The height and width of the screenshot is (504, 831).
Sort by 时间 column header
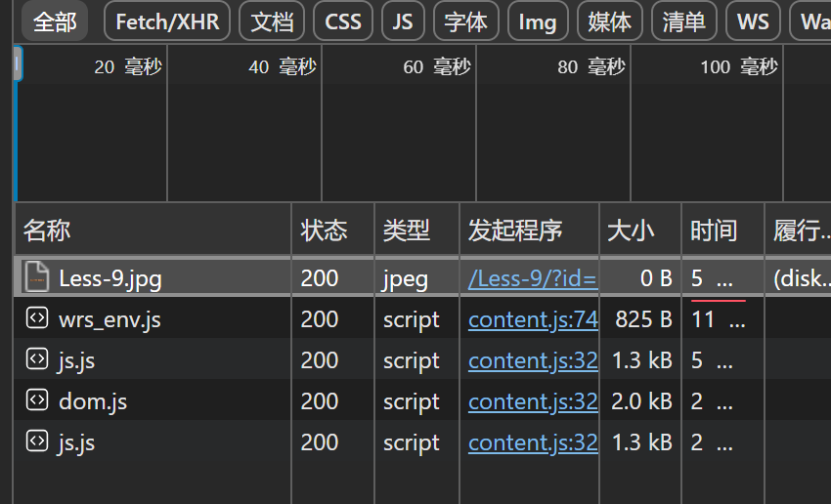tap(722, 231)
